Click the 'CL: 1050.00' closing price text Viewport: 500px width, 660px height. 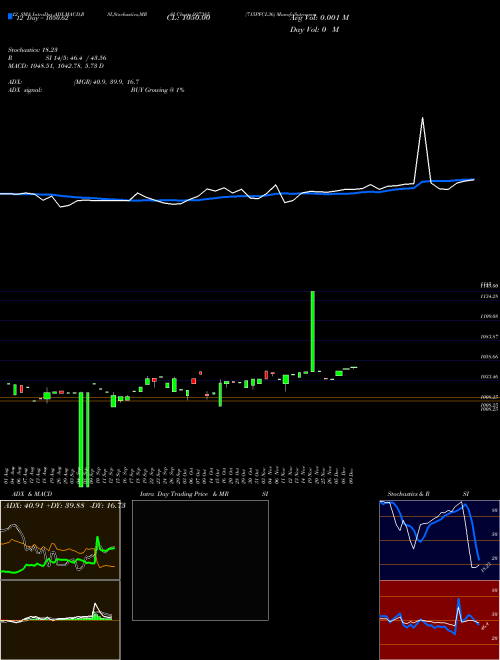coord(188,17)
